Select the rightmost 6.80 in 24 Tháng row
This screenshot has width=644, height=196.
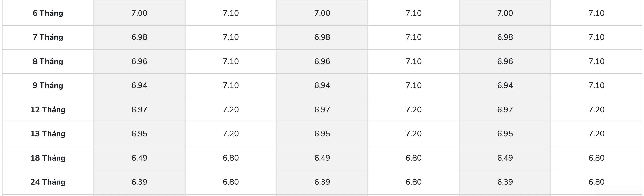(x=596, y=182)
